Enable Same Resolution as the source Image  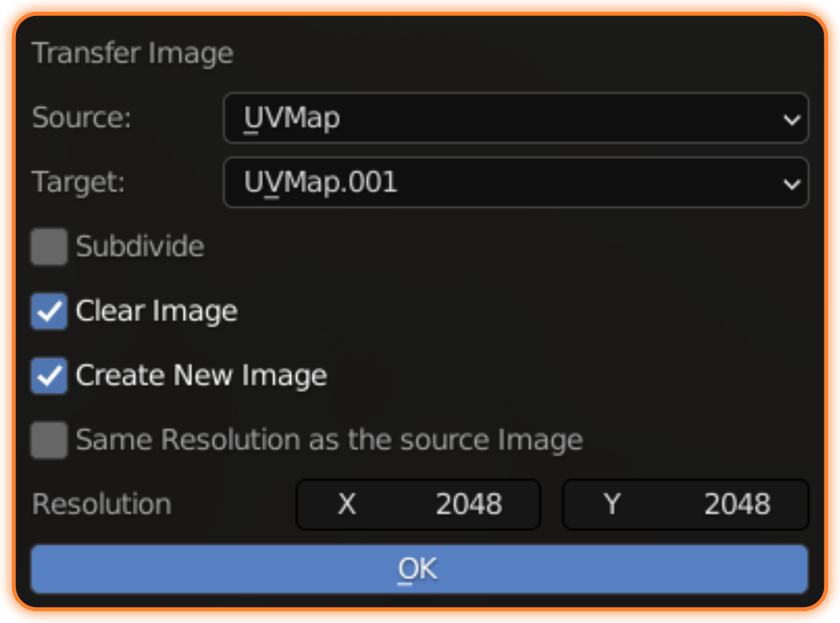pyautogui.click(x=48, y=439)
